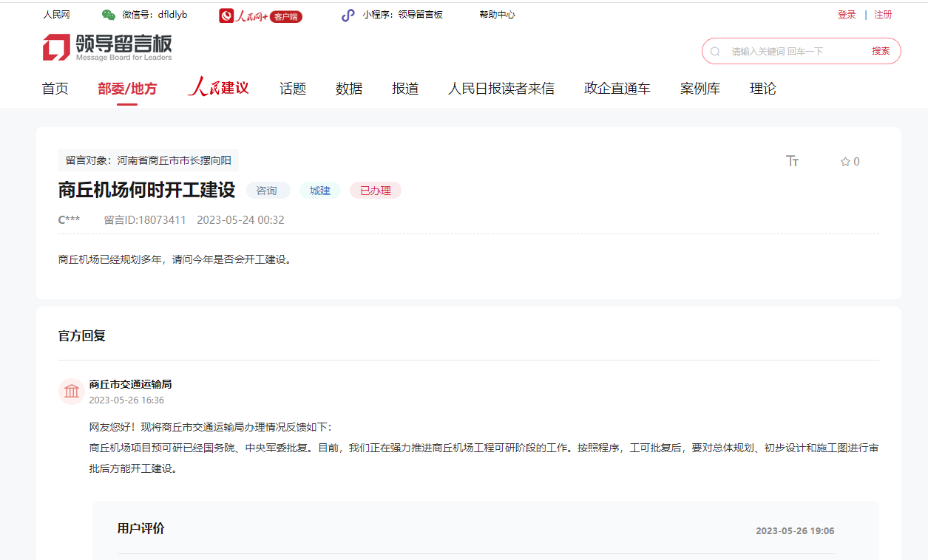
Task: Open the 人民建议 nav tab
Action: (x=218, y=88)
